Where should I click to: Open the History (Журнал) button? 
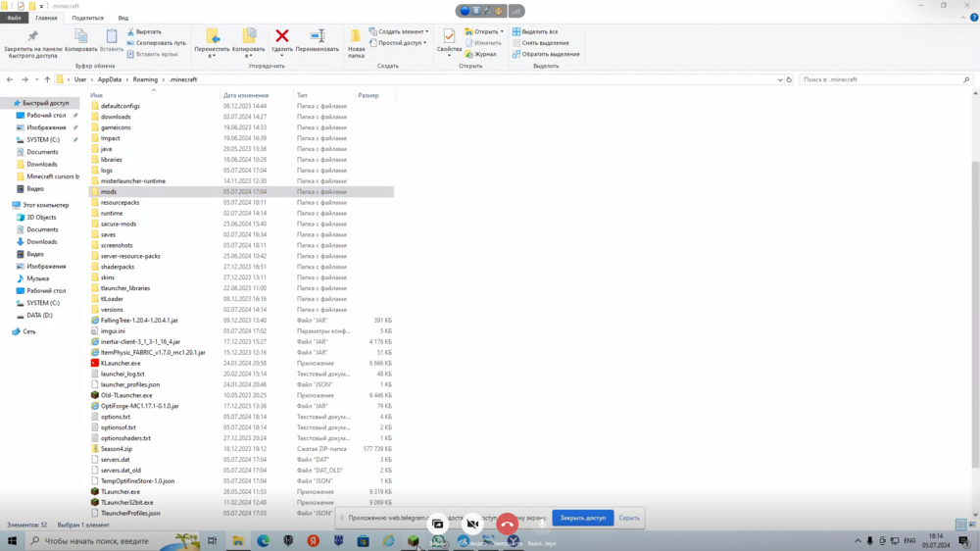[480, 54]
